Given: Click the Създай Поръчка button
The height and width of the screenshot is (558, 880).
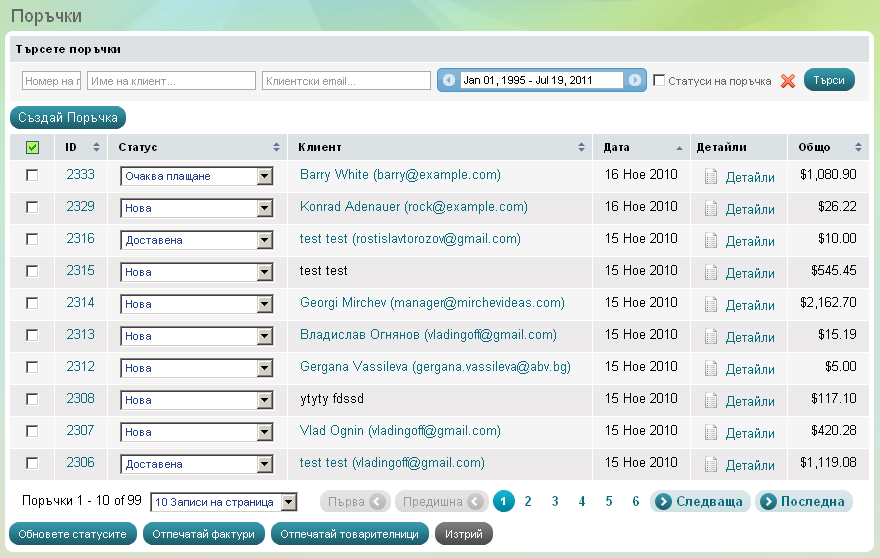Looking at the screenshot, I should (68, 118).
